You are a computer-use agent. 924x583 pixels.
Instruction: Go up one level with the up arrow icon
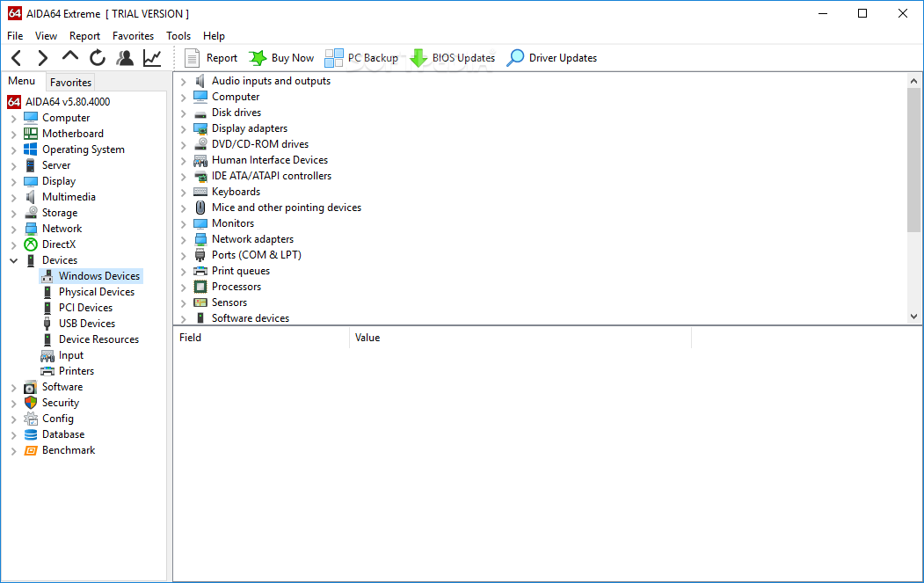click(x=70, y=56)
